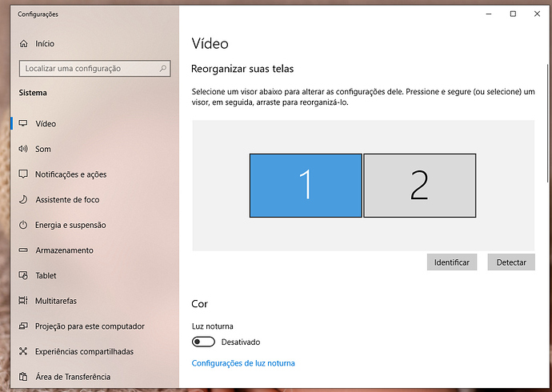Click the Tablet icon

(23, 275)
